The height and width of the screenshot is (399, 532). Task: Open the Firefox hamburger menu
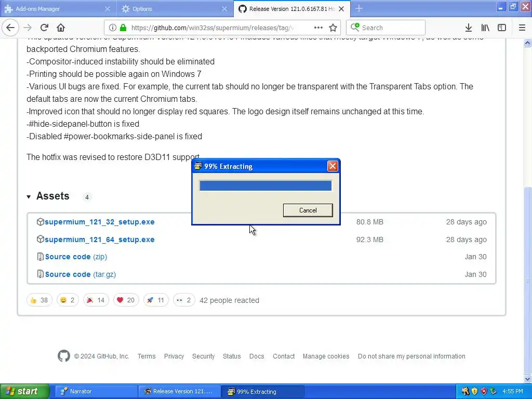click(522, 28)
